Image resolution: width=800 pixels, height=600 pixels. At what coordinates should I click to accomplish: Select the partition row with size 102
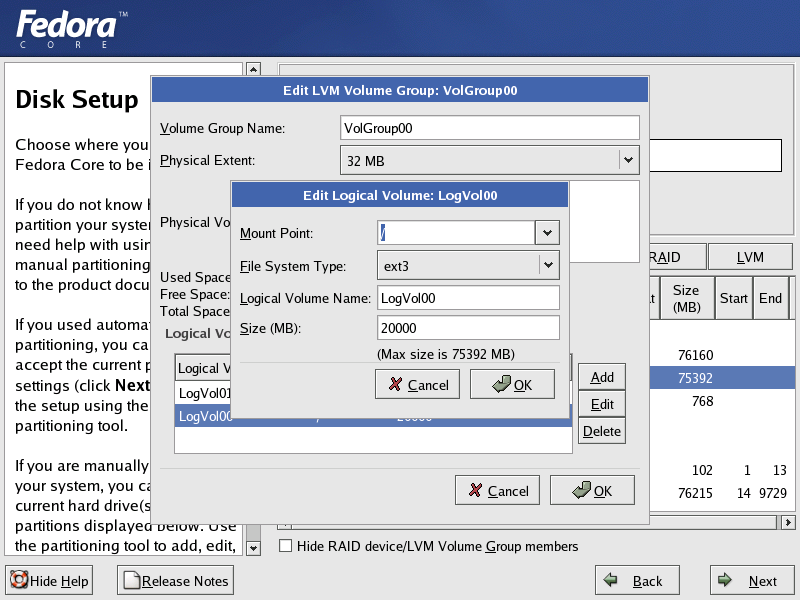point(722,470)
